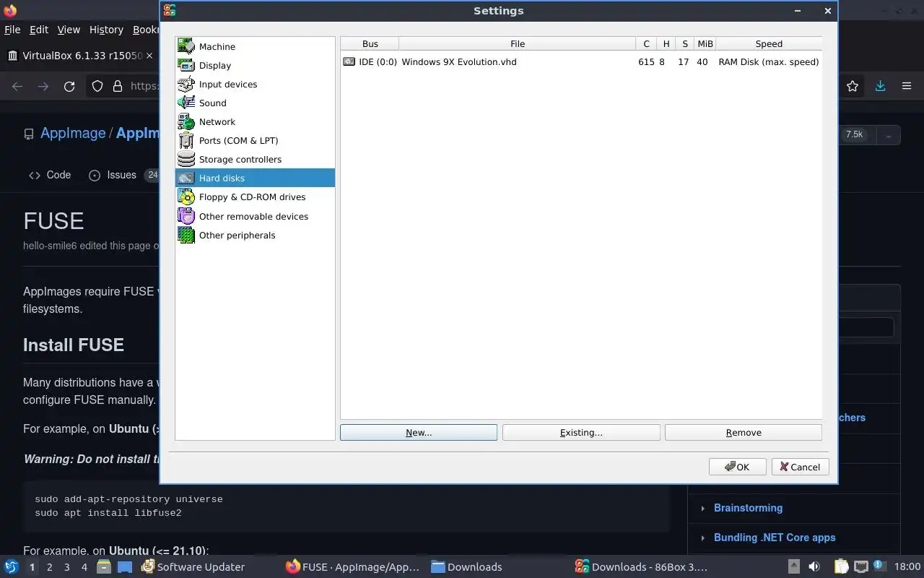
Task: Select Other peripherals tree item
Action: pos(255,235)
